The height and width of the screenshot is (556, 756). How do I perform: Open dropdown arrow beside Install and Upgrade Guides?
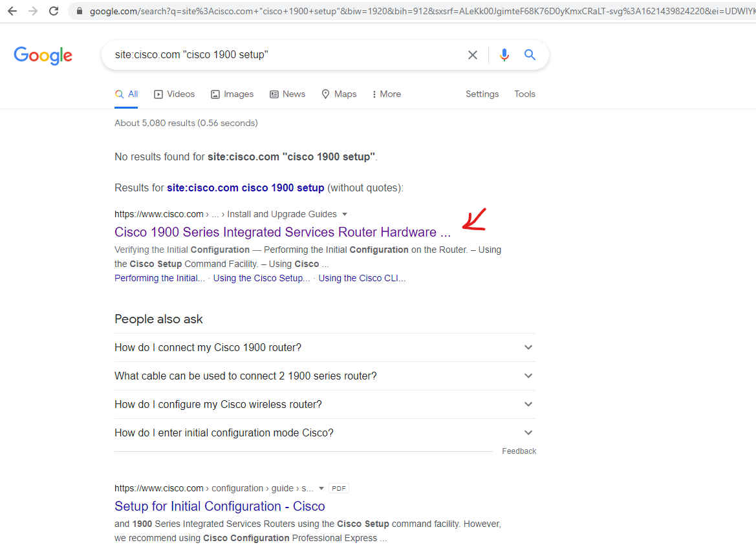coord(345,215)
